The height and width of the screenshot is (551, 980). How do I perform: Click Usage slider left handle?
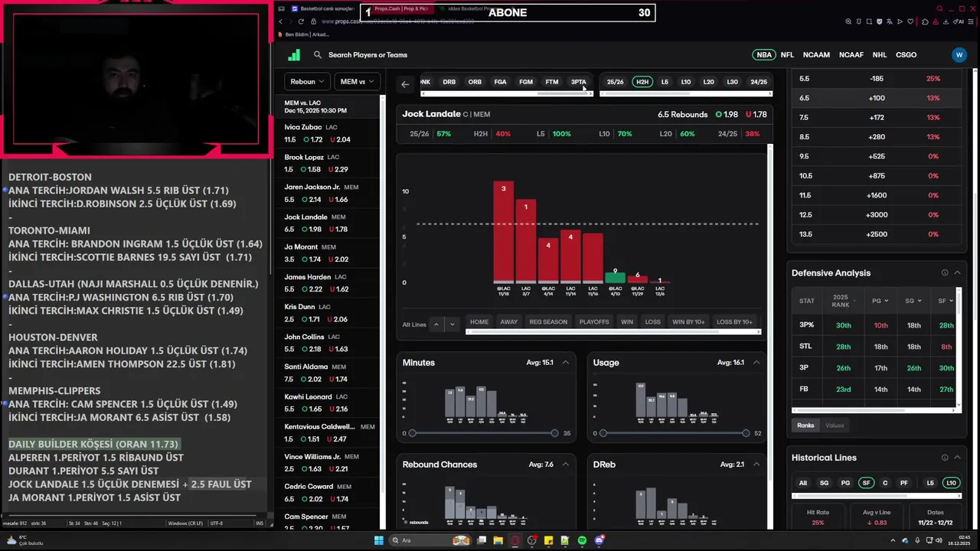[603, 433]
